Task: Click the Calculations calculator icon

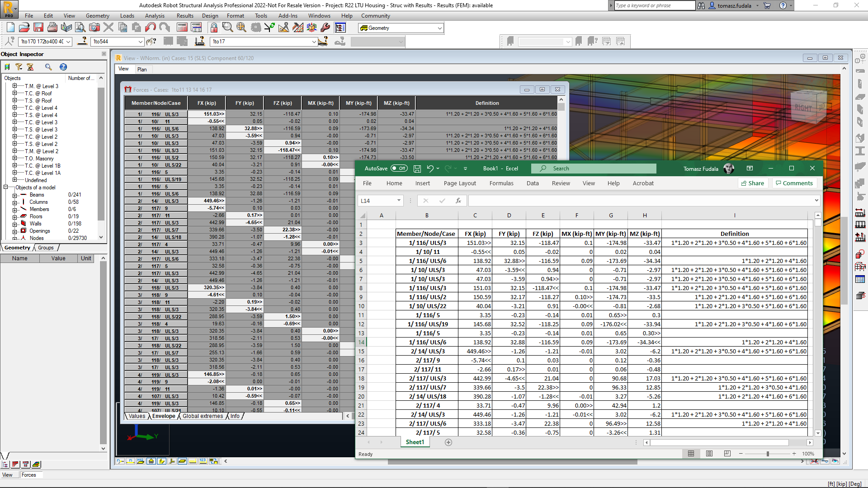Action: (182, 28)
